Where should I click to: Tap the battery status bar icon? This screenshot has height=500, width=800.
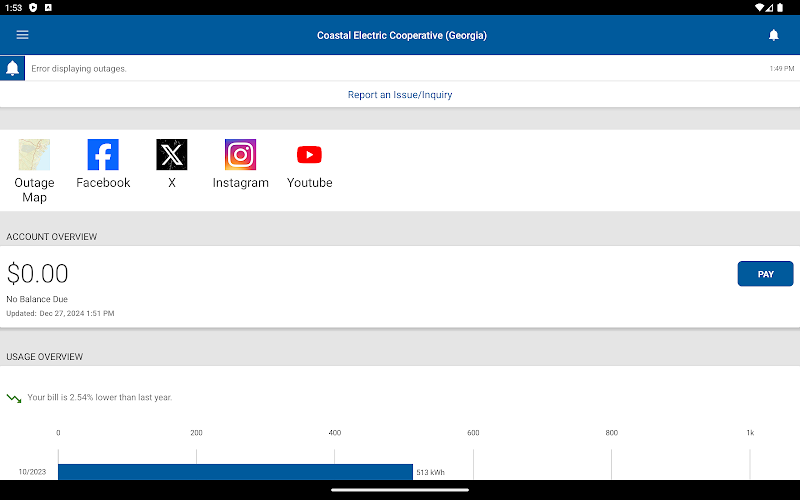click(780, 7)
